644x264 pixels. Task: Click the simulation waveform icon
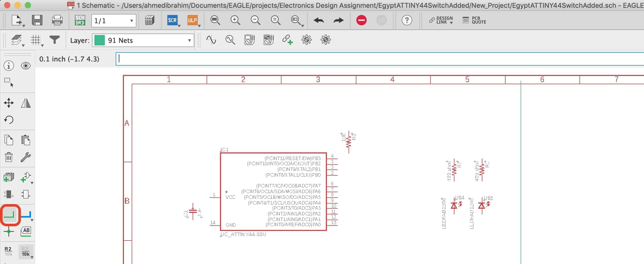coord(211,40)
